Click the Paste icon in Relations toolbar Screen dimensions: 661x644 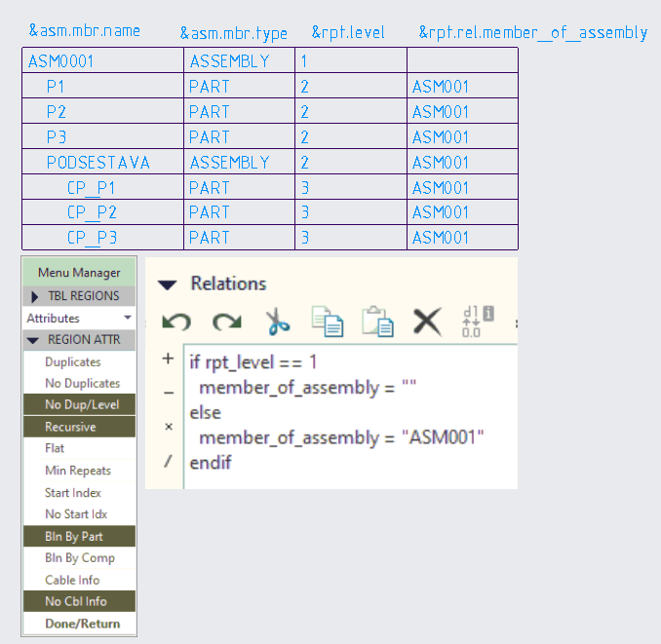pos(376,321)
